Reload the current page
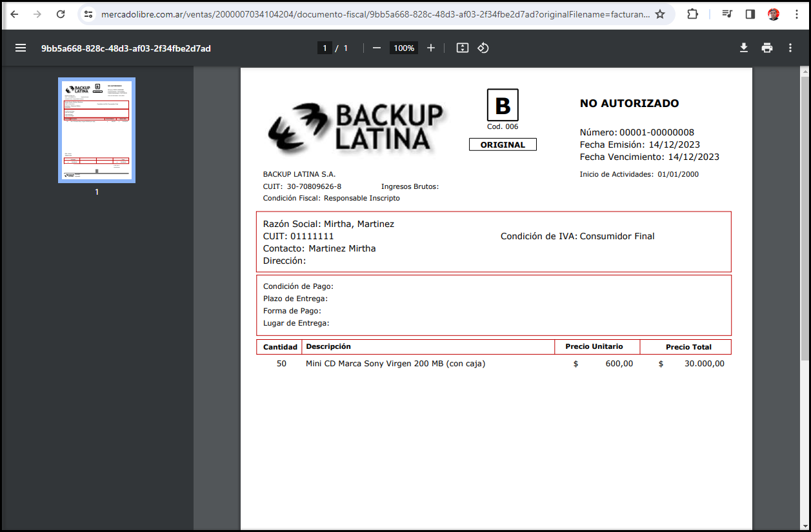 [61, 14]
